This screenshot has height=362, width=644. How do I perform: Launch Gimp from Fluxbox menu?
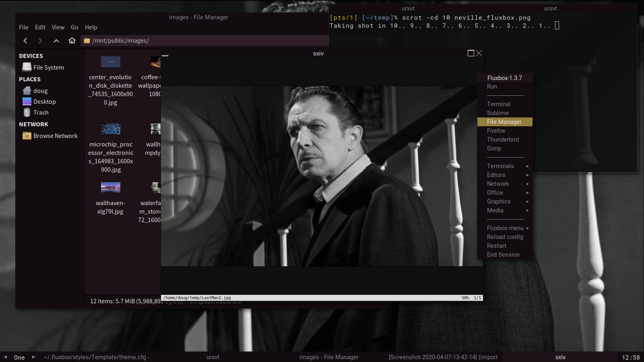(x=505, y=148)
